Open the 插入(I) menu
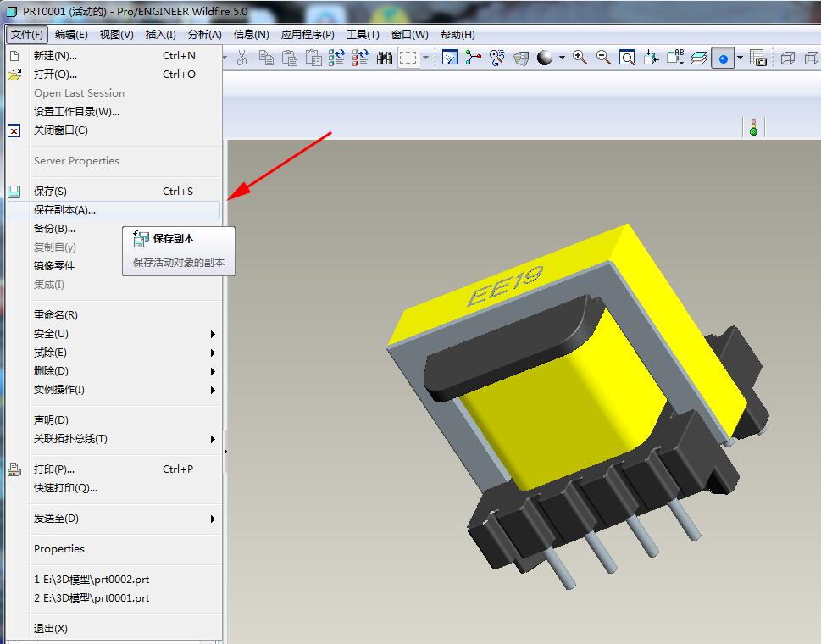The height and width of the screenshot is (644, 821). point(160,35)
